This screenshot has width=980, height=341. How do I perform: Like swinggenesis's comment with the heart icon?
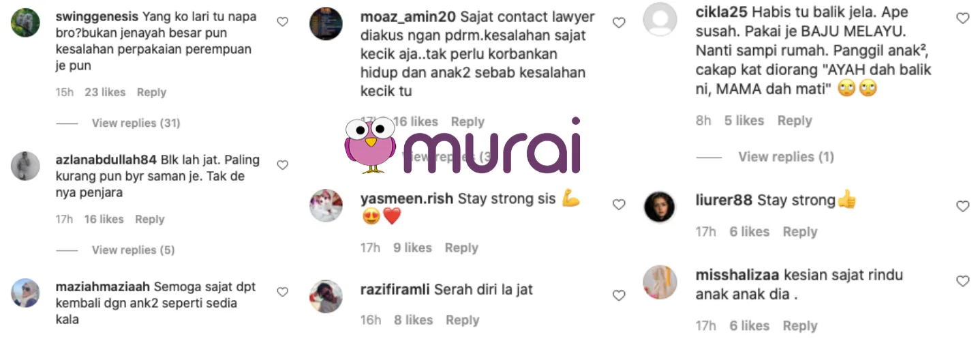pyautogui.click(x=282, y=22)
